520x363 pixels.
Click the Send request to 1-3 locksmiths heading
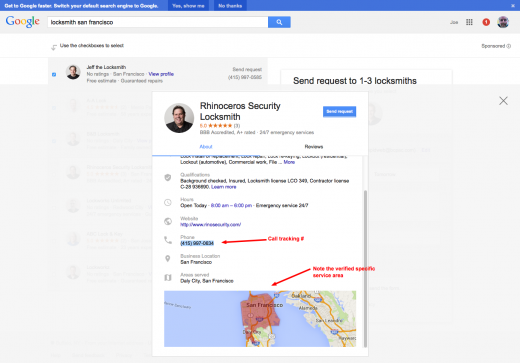(355, 81)
